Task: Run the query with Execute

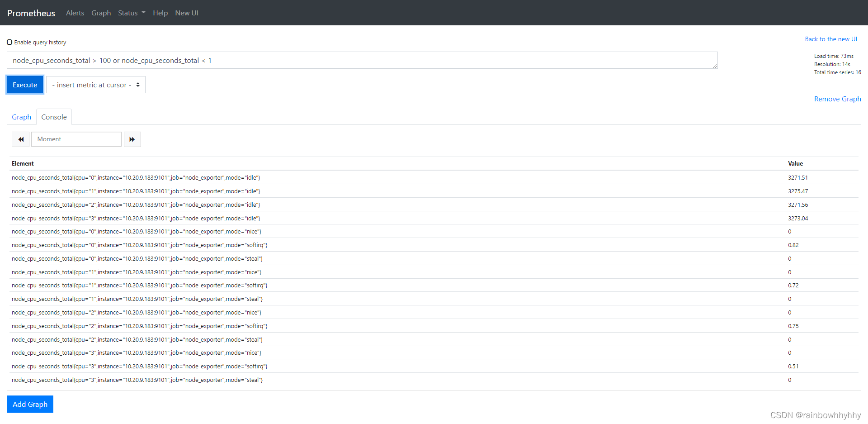Action: (25, 85)
